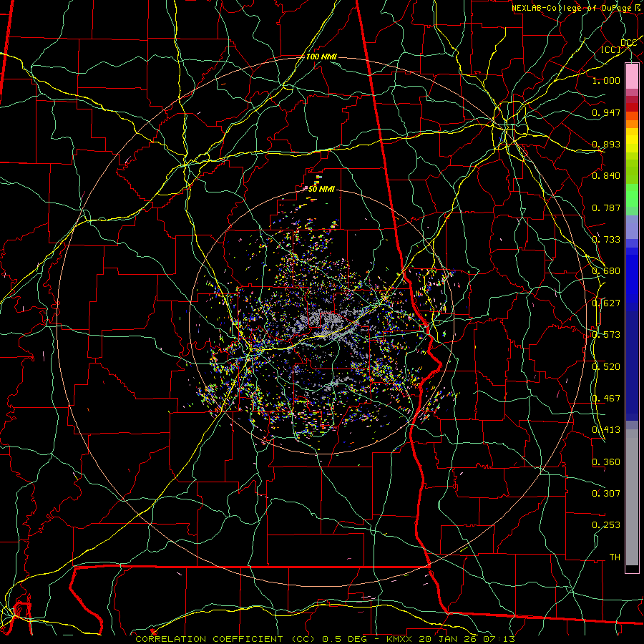Viewport: 644px width, 644px height.
Task: Click the 0.253 scale value
Action: [606, 525]
